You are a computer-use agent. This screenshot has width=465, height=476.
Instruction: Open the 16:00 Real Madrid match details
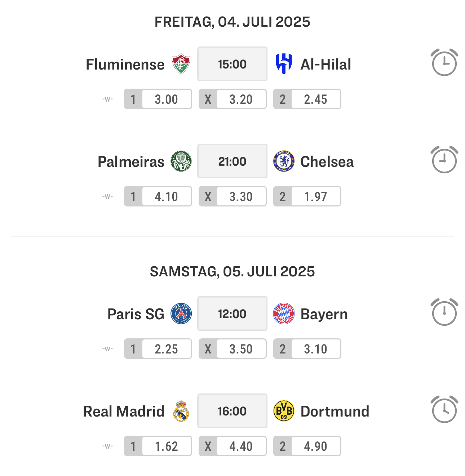(x=232, y=411)
